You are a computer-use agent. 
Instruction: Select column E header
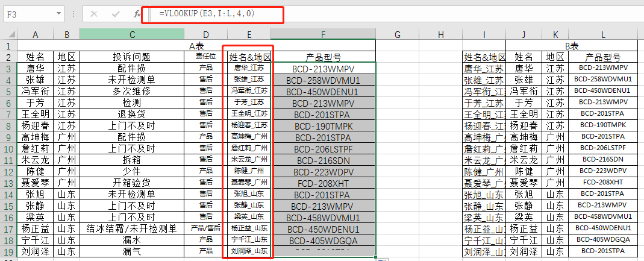pyautogui.click(x=249, y=35)
